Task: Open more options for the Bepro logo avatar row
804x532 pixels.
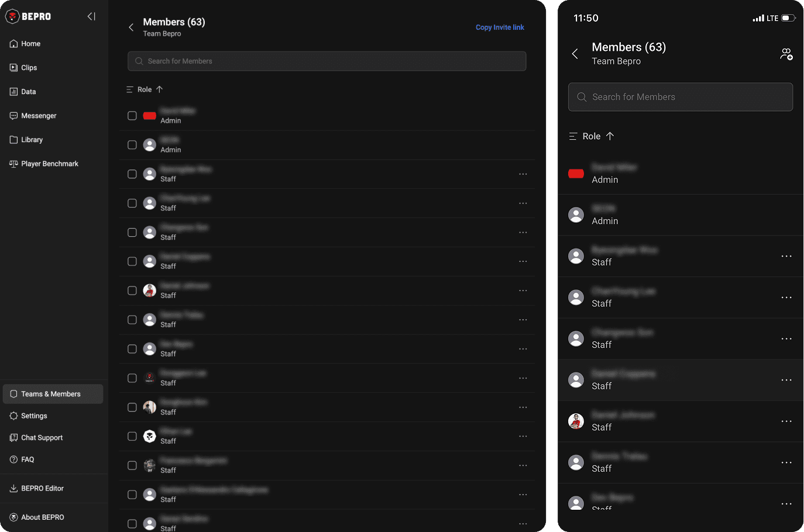Action: pos(523,378)
